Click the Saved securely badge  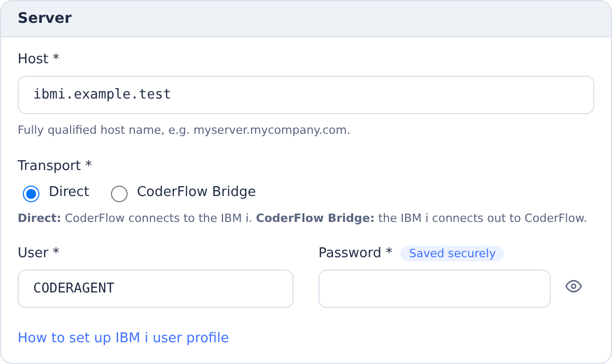click(x=452, y=253)
